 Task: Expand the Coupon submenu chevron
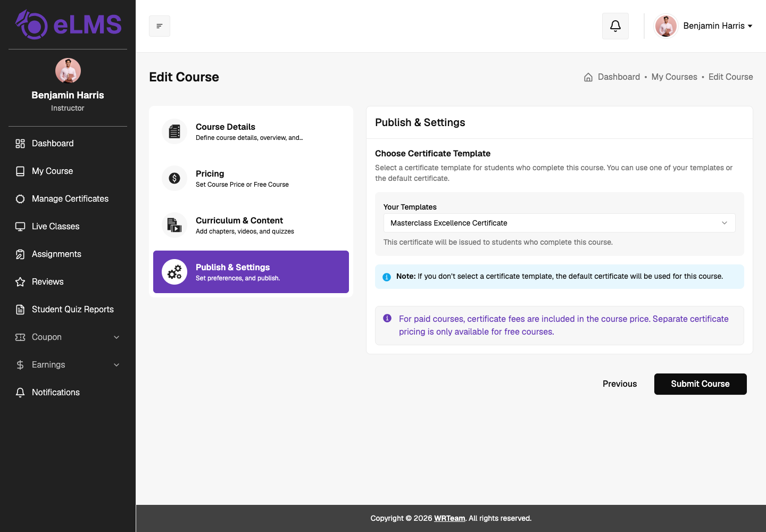click(x=116, y=337)
